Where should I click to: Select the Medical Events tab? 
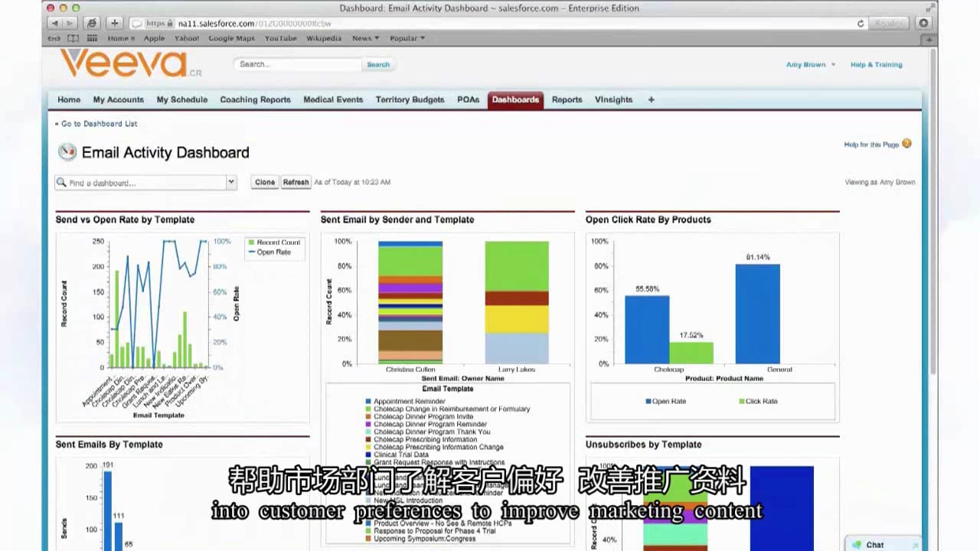[x=333, y=99]
